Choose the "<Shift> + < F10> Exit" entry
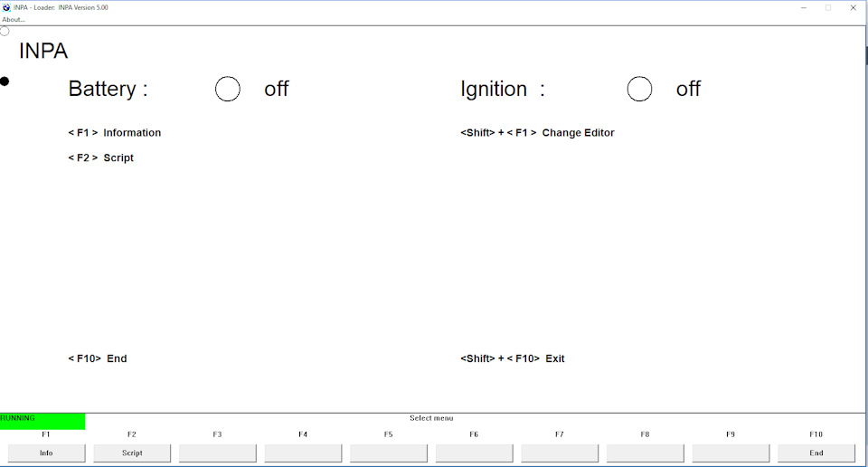This screenshot has width=868, height=467. [513, 359]
